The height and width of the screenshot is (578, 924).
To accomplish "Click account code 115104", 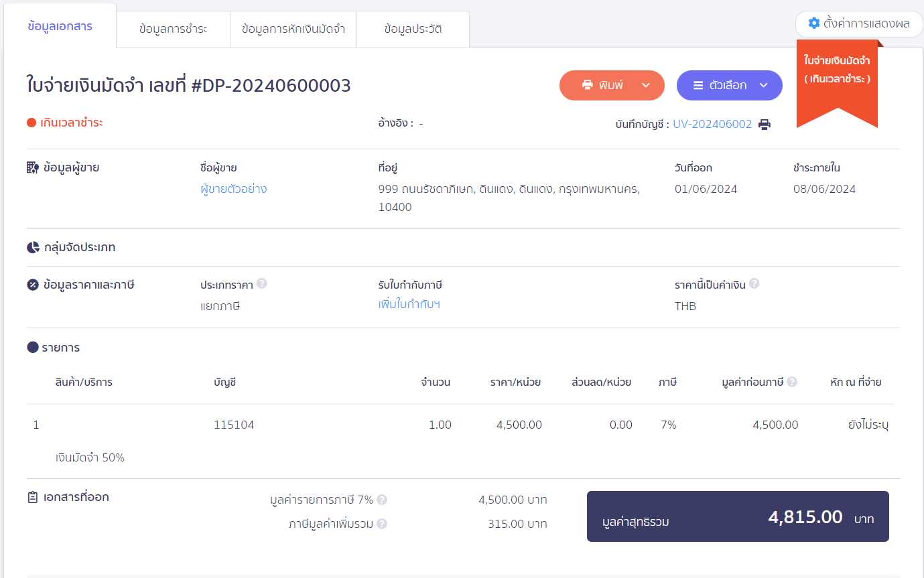I will pyautogui.click(x=234, y=425).
